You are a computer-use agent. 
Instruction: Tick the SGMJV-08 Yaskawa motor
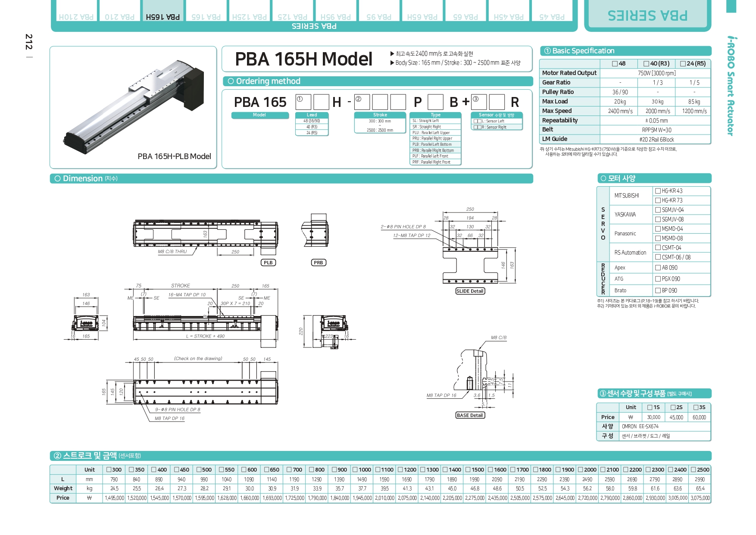point(658,219)
